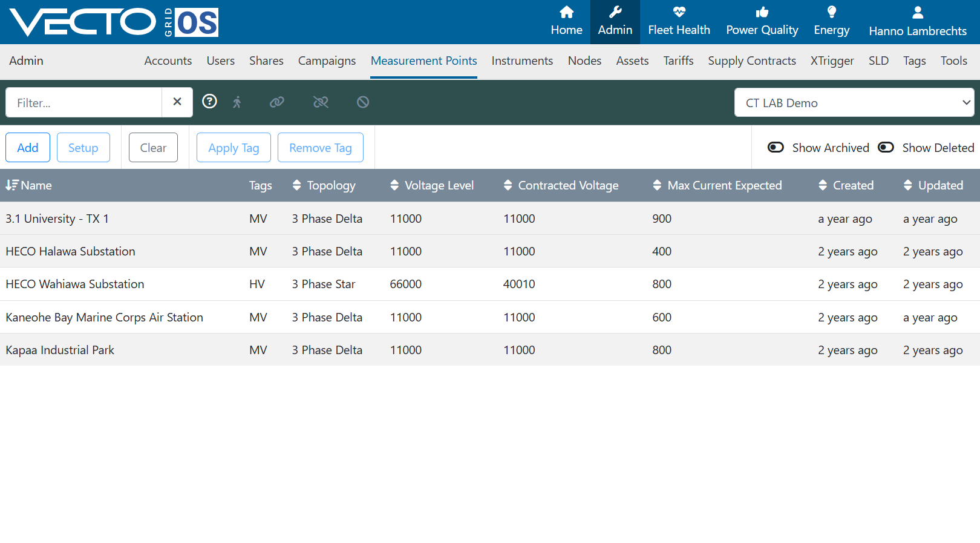Focus the Filter text field
980x543 pixels.
83,102
